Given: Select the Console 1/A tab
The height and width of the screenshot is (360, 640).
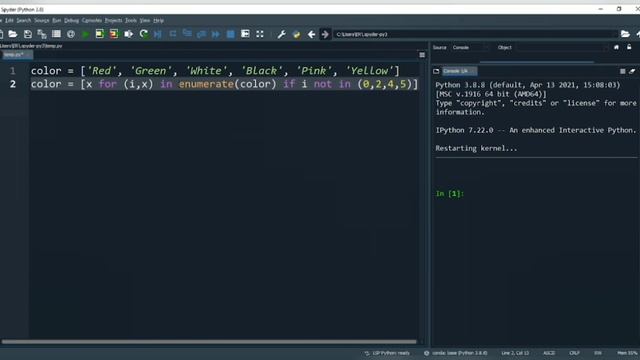Looking at the screenshot, I should pos(459,71).
